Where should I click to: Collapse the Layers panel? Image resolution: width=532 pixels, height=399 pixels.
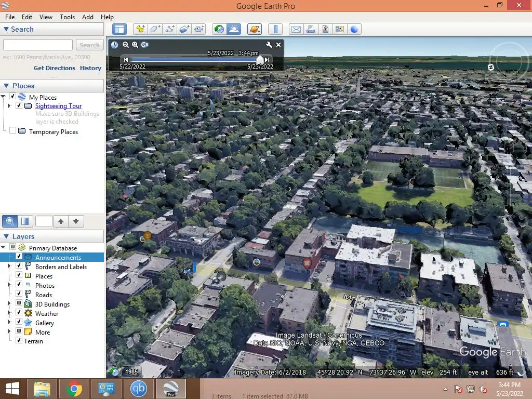(x=6, y=236)
